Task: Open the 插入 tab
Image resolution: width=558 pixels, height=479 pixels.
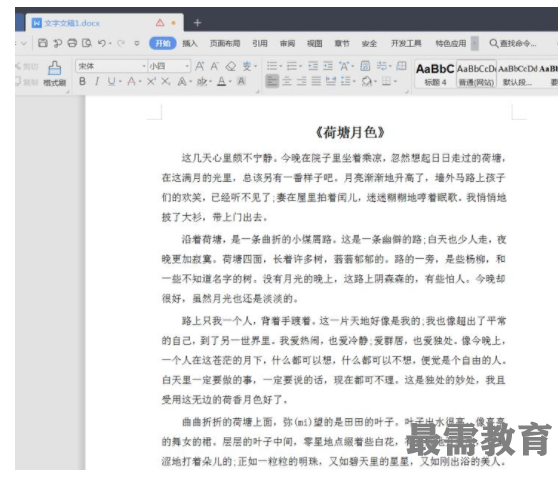Action: 190,43
